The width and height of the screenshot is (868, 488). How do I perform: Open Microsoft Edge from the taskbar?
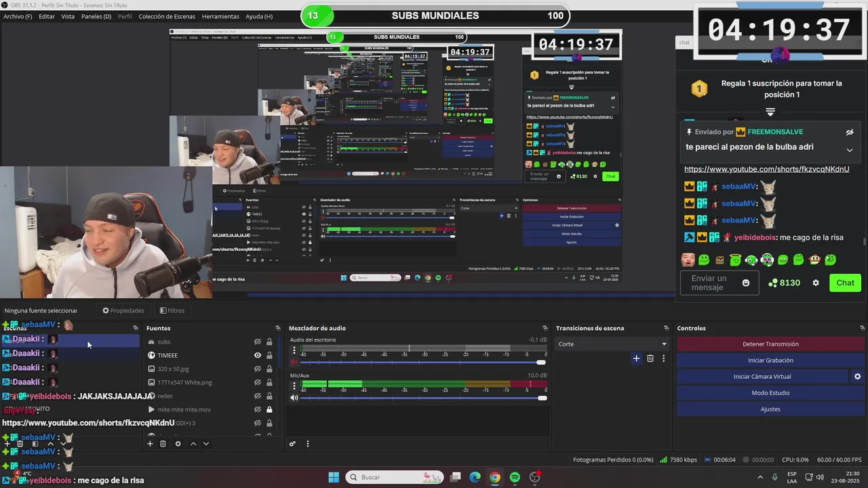pos(475,477)
